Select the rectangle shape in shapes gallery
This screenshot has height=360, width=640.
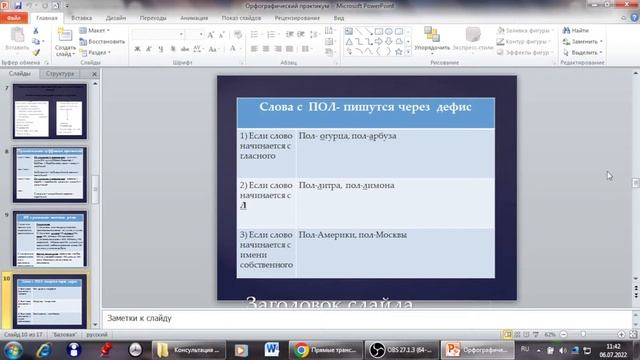click(379, 31)
